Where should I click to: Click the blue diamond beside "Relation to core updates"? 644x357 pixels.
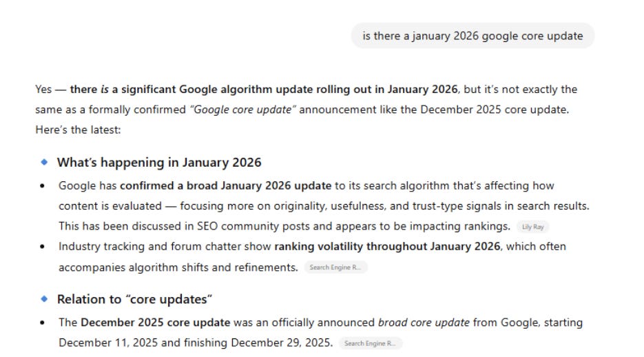(x=45, y=299)
